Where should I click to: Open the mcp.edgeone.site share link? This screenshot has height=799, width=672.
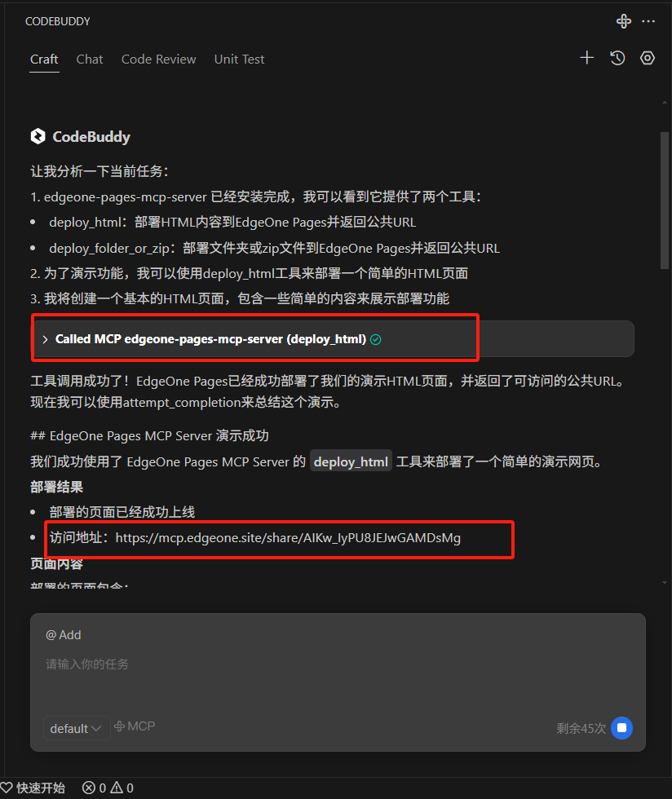click(x=288, y=538)
